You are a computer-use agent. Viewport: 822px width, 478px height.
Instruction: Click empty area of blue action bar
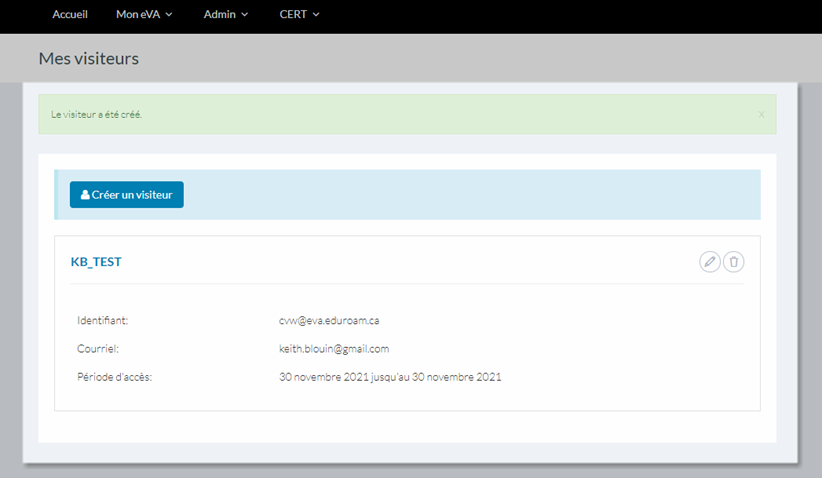coord(470,195)
